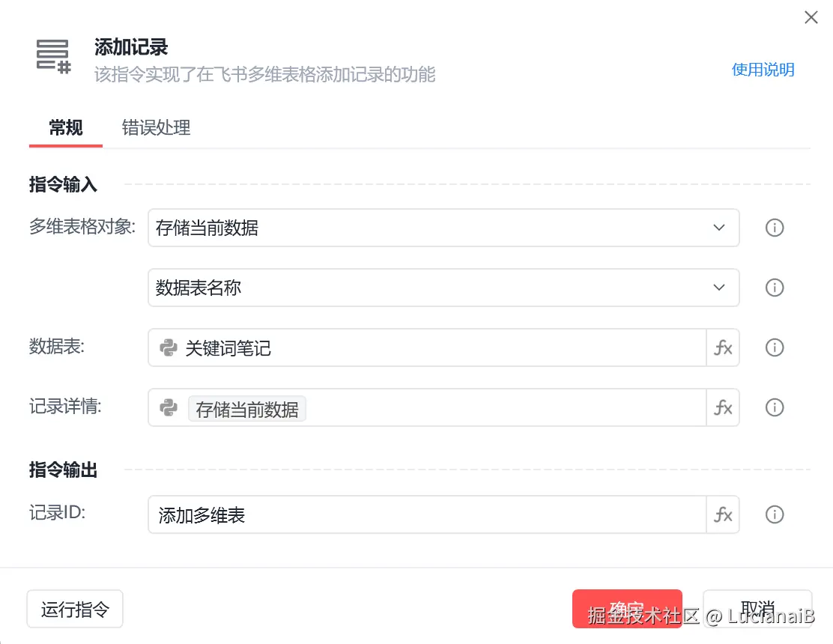Screen dimensions: 833x644
Task: Show info icon for 数据表 field
Action: pyautogui.click(x=775, y=347)
